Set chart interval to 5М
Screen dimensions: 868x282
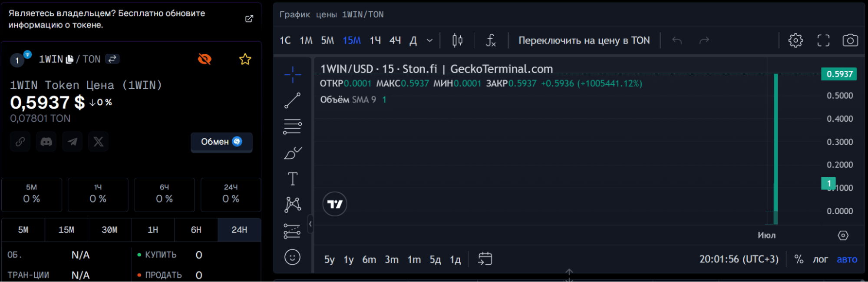[327, 40]
